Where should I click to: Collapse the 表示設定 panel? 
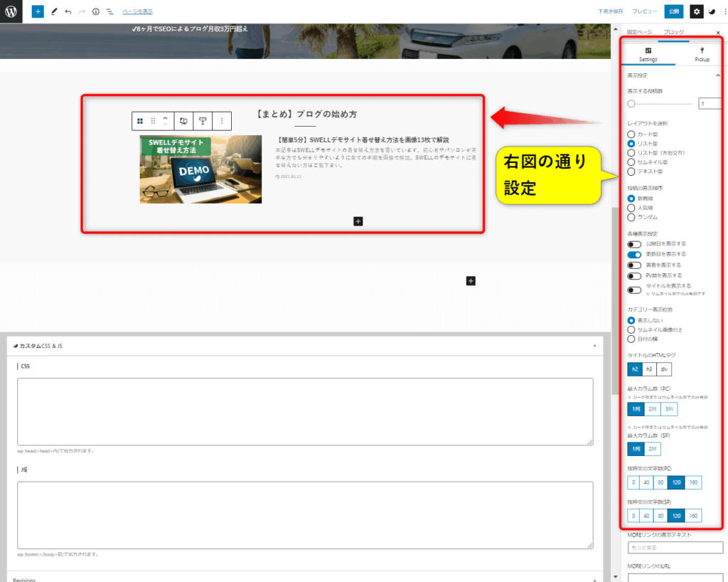(x=718, y=75)
